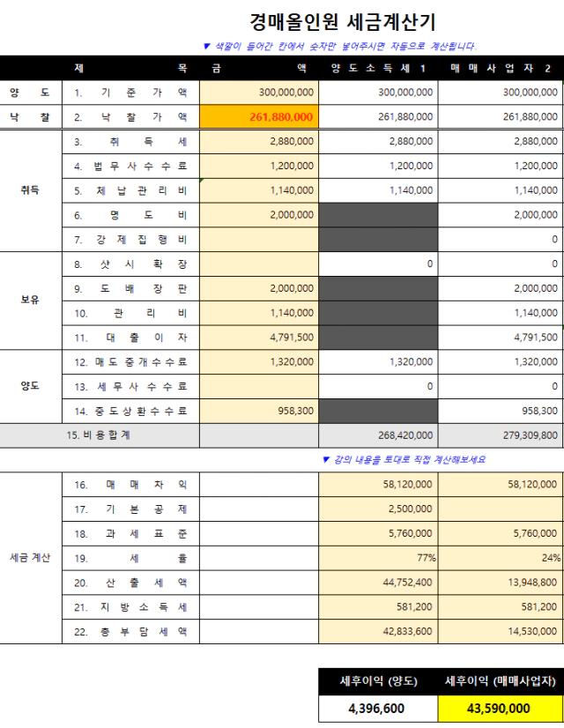This screenshot has height=728, width=564.
Task: Select 기준가액 value under 매매사업자 2 column
Action: [501, 92]
